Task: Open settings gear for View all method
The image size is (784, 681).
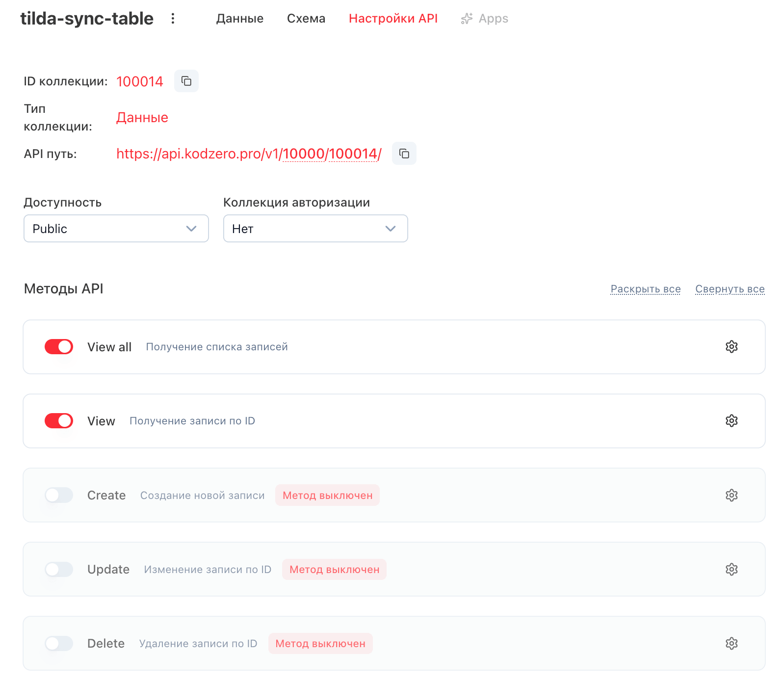Action: [x=731, y=347]
